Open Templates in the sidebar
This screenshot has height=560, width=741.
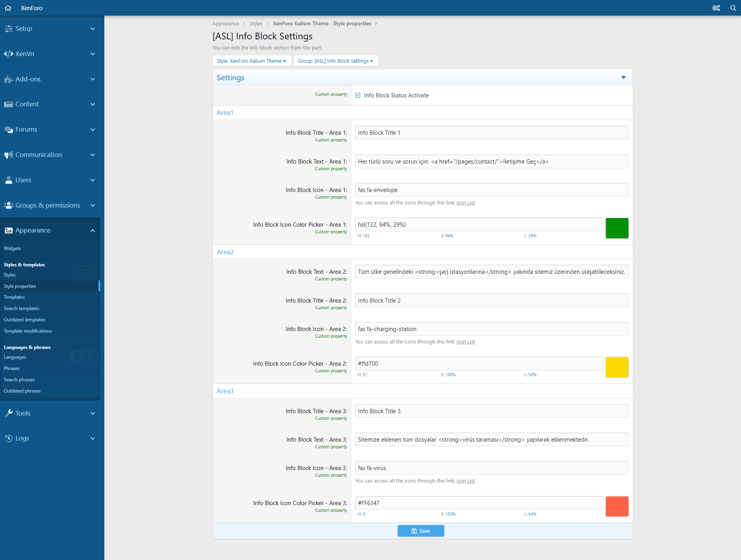point(14,297)
